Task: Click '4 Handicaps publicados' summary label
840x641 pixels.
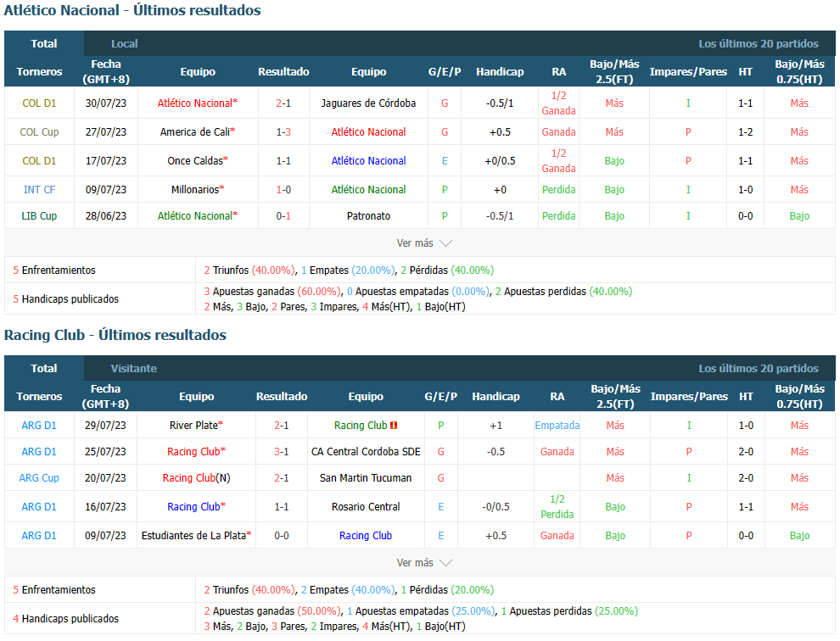Action: coord(66,619)
